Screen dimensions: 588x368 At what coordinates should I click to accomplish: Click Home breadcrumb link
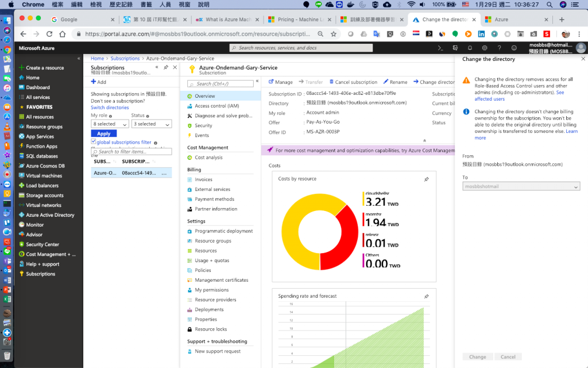(97, 58)
